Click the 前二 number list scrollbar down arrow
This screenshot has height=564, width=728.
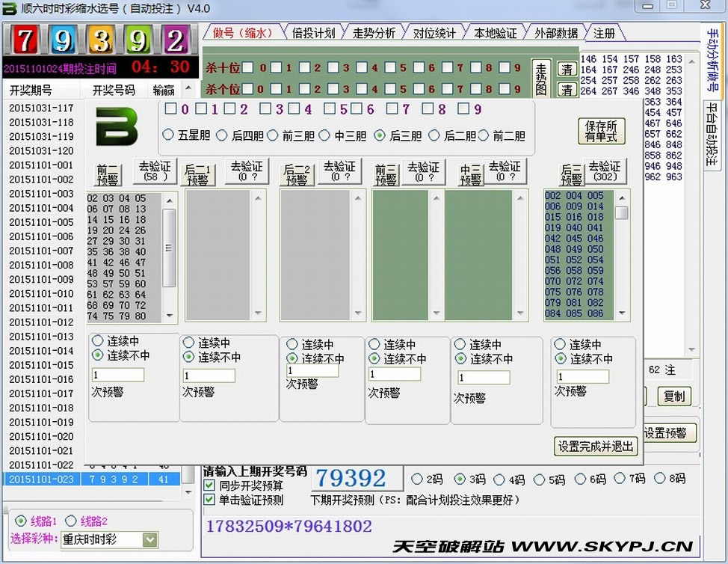(170, 316)
